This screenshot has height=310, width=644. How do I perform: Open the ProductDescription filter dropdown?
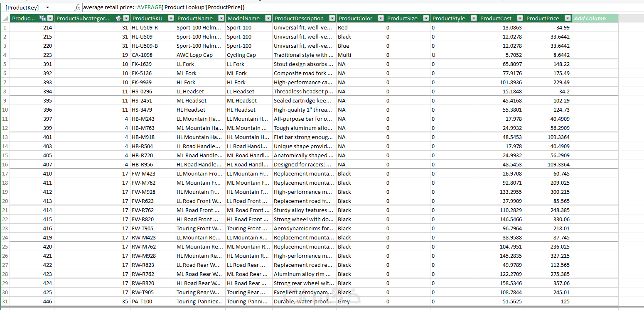[332, 18]
